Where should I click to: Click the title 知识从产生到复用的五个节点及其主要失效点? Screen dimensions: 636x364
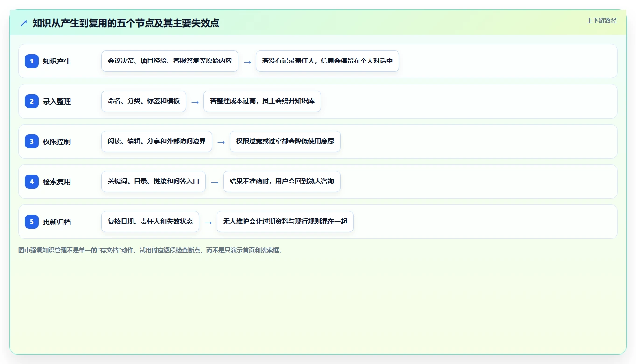pyautogui.click(x=126, y=23)
